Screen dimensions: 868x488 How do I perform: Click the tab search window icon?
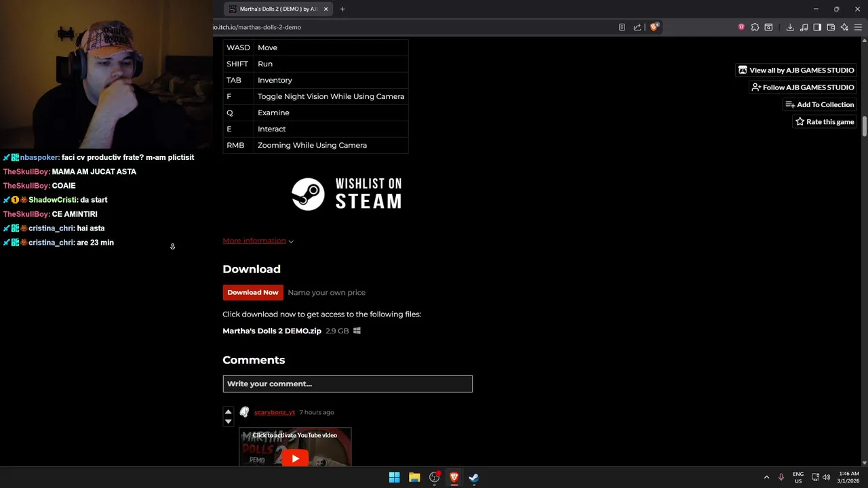tap(768, 27)
